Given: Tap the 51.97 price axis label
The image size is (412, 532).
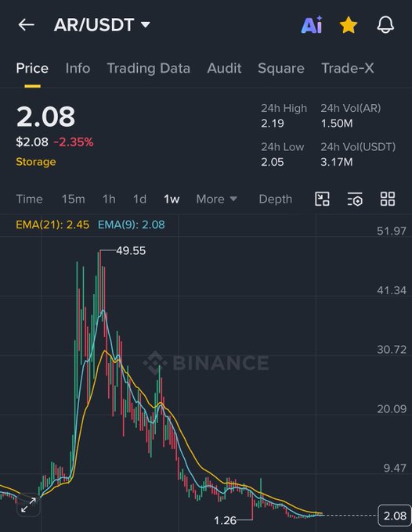Looking at the screenshot, I should click(392, 231).
